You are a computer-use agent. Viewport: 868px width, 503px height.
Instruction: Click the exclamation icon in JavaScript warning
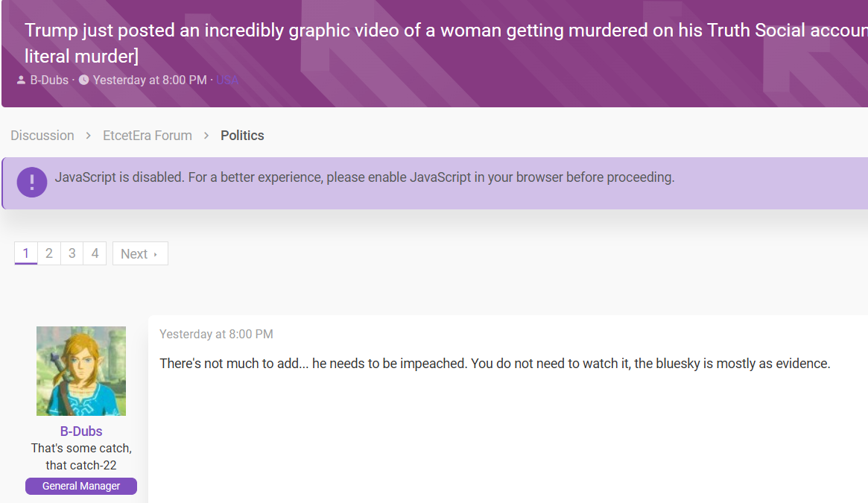pos(31,183)
